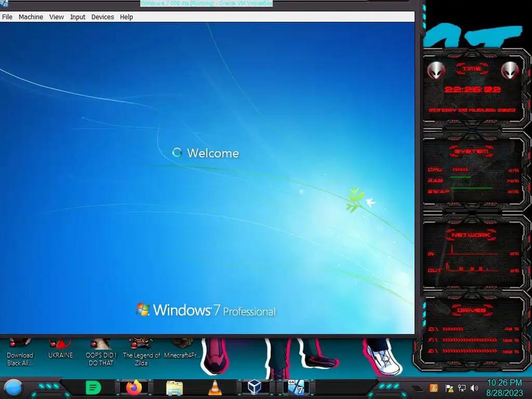
Task: Open the Input menu
Action: [x=78, y=17]
